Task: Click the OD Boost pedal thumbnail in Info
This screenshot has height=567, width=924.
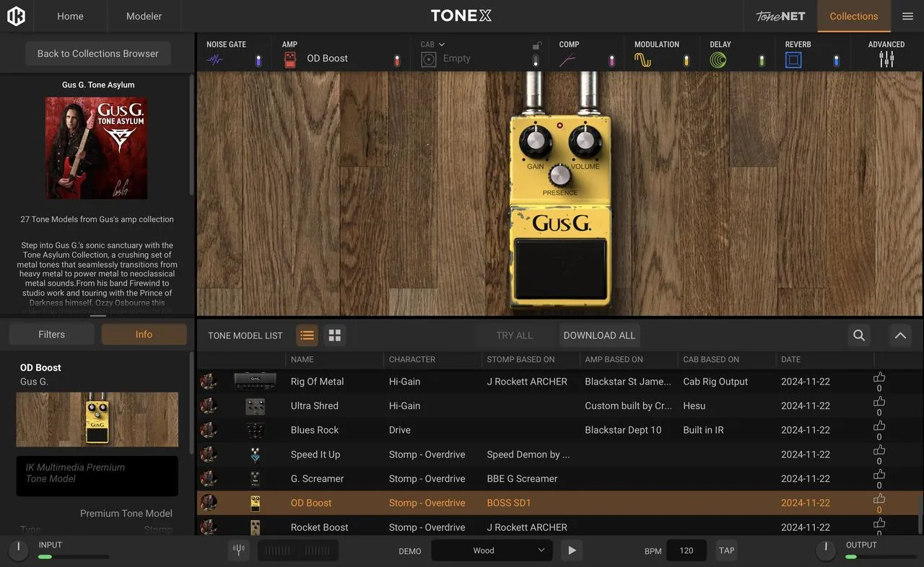Action: [97, 420]
